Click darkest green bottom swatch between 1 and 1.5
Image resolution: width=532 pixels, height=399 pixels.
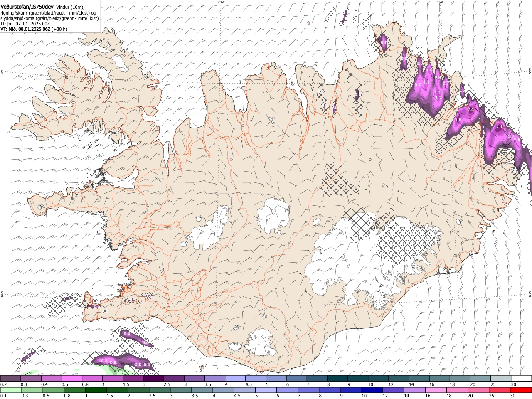(x=96, y=390)
